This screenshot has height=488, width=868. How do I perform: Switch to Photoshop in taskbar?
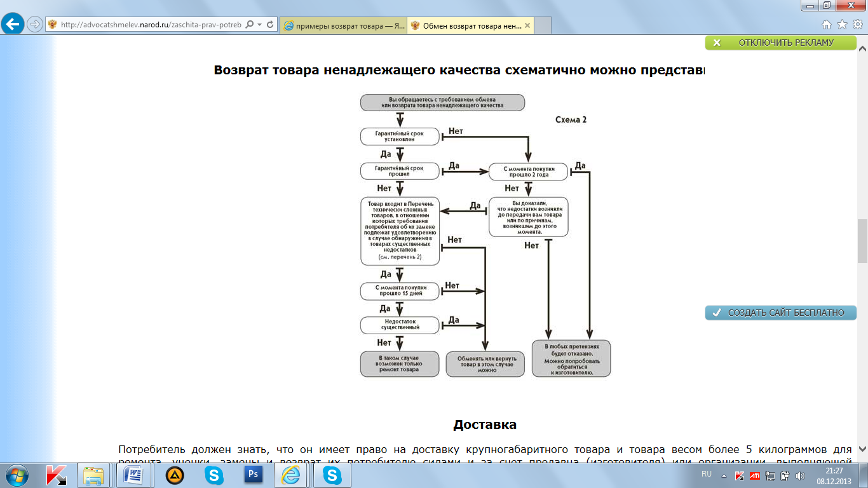coord(254,475)
